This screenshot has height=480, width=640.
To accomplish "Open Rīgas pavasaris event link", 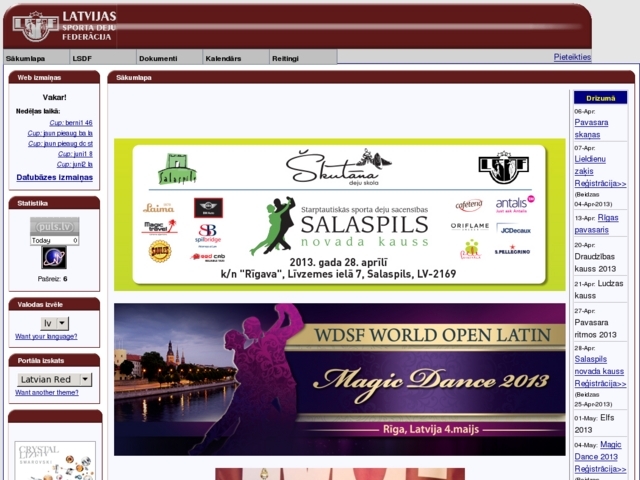I will click(x=596, y=224).
